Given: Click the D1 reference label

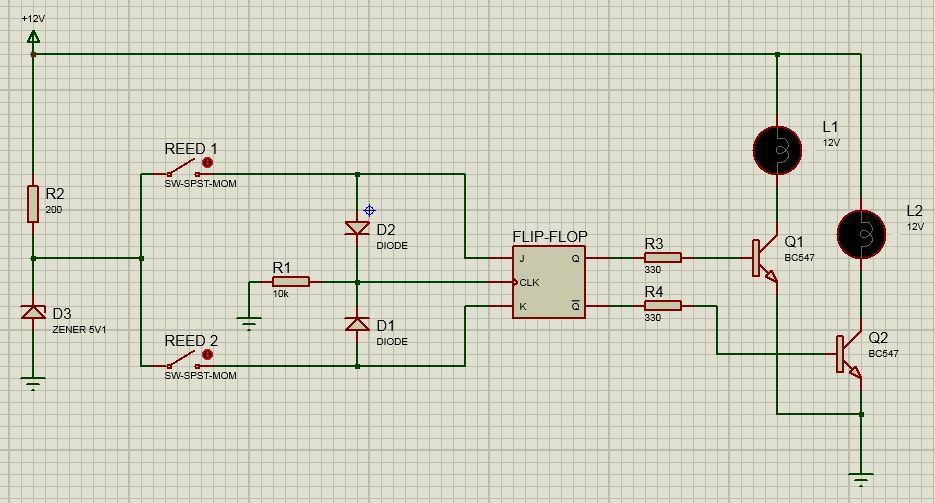Looking at the screenshot, I should pos(386,325).
